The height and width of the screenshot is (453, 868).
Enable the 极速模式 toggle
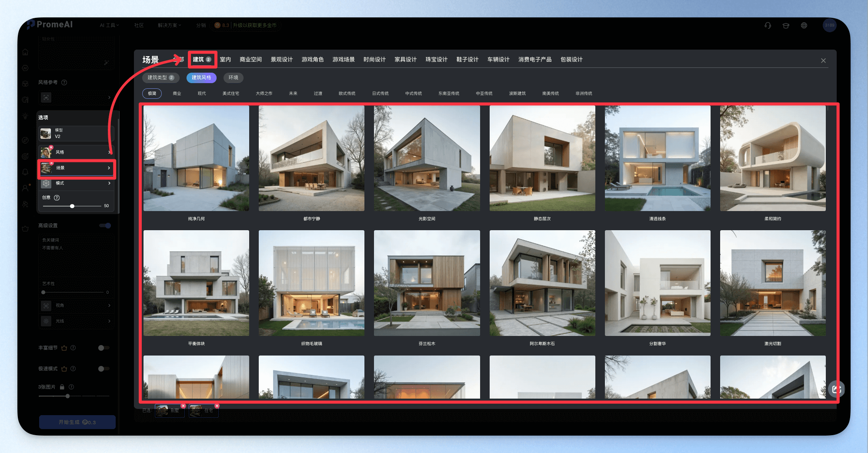click(x=103, y=369)
